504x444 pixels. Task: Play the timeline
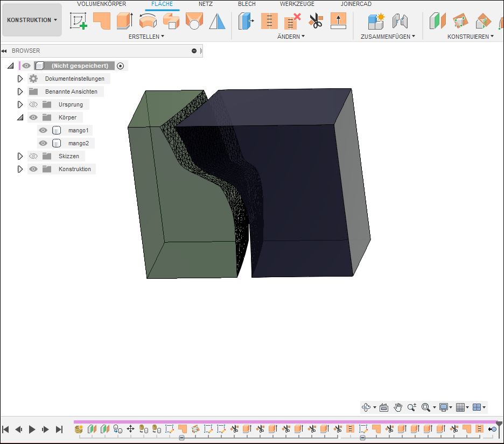[32, 429]
